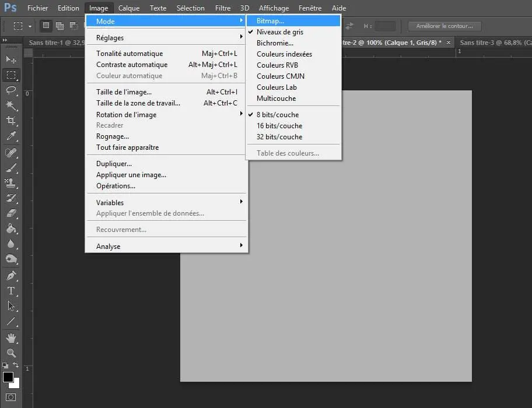The image size is (532, 408).
Task: Expand the Variables submenu
Action: [x=166, y=202]
